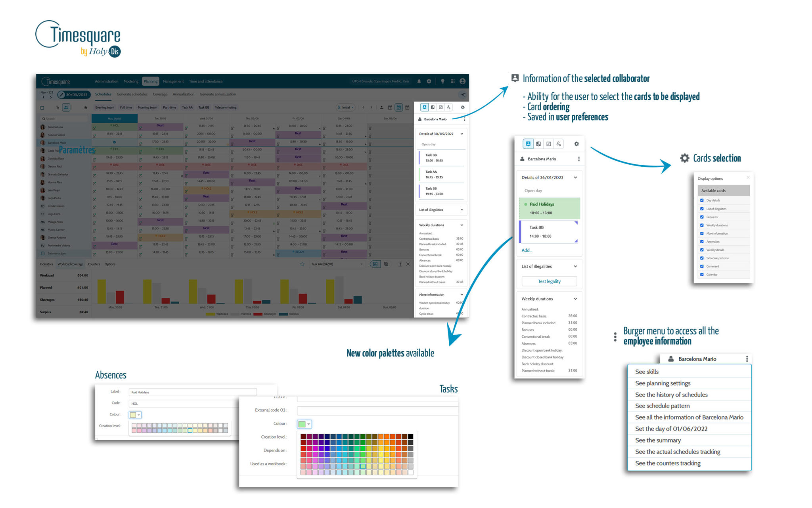
Task: Click the hierarchy tree icon in the schedule toolbar
Action: (57, 108)
